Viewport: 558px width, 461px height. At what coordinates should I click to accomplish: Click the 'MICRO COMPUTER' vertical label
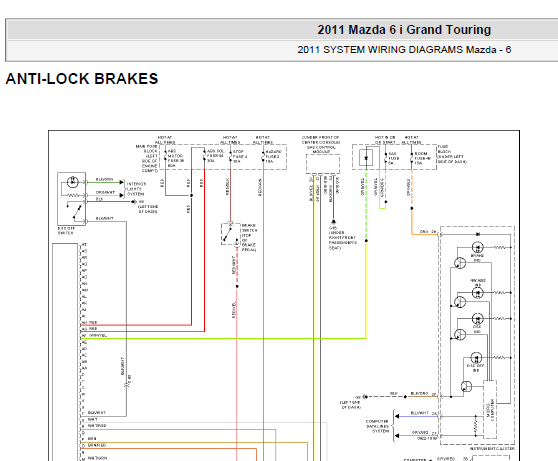pyautogui.click(x=490, y=410)
